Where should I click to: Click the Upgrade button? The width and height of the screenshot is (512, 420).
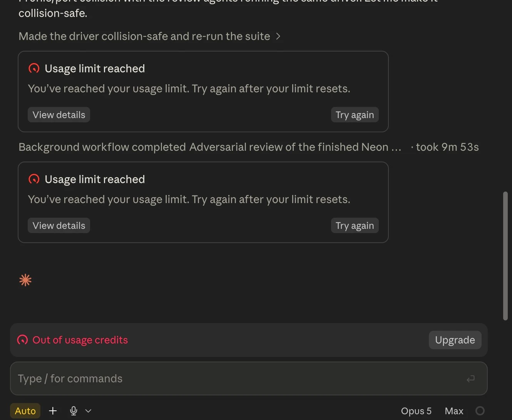pyautogui.click(x=455, y=340)
